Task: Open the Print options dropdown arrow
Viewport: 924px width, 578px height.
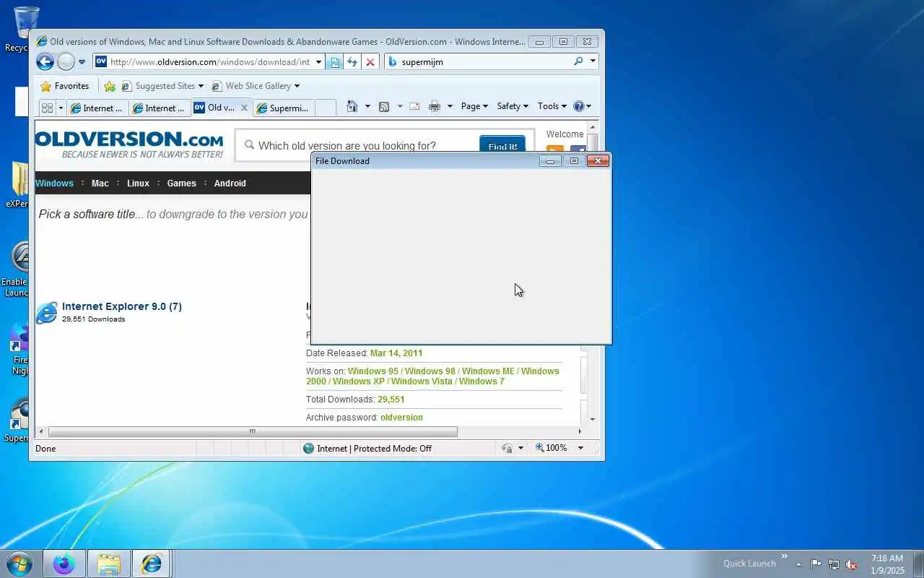Action: click(450, 106)
